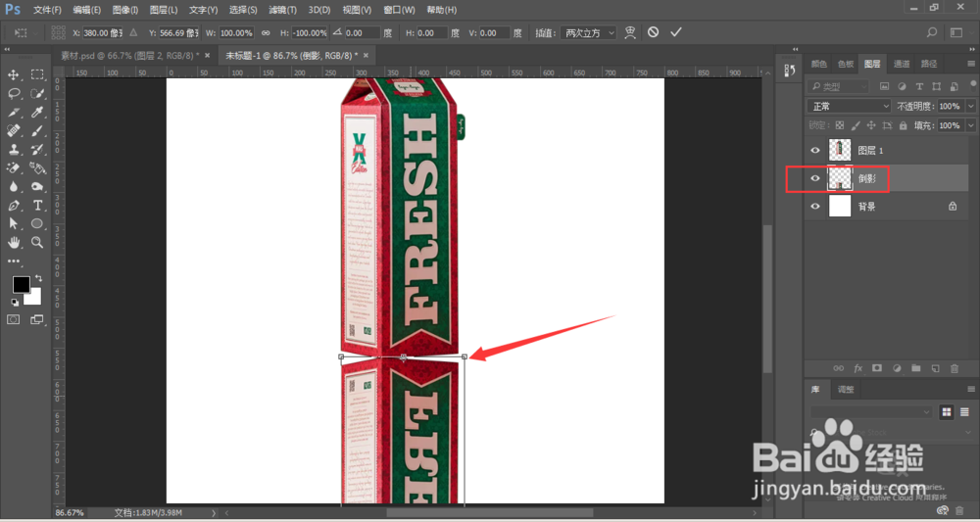The width and height of the screenshot is (980, 522).
Task: Toggle lock all padlock in layers panel
Action: (x=903, y=125)
